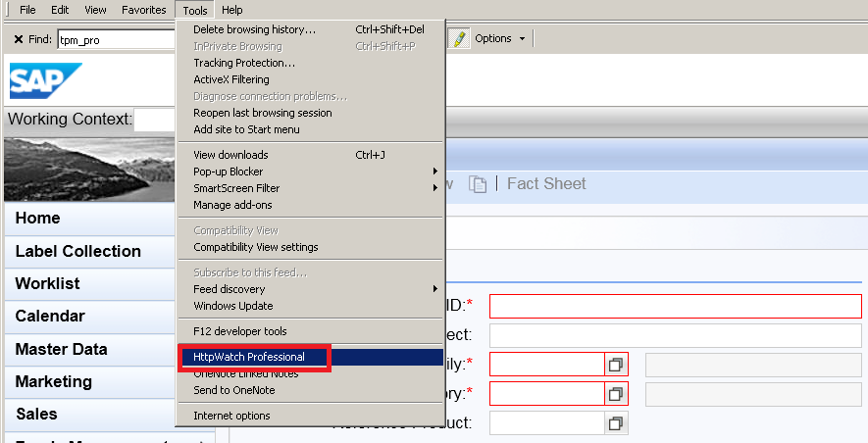Viewport: 868px width, 443px height.
Task: Open Worklist in navigation
Action: [x=89, y=283]
